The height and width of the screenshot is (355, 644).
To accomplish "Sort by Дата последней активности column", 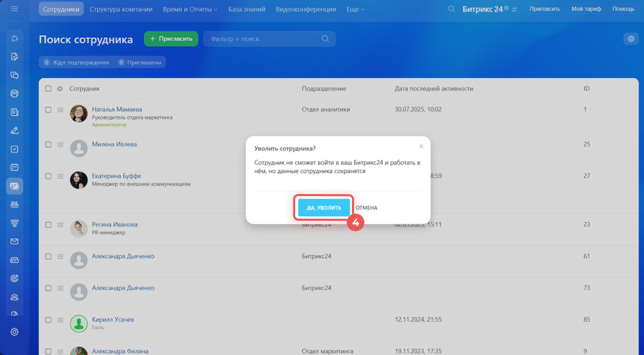I will [x=434, y=89].
